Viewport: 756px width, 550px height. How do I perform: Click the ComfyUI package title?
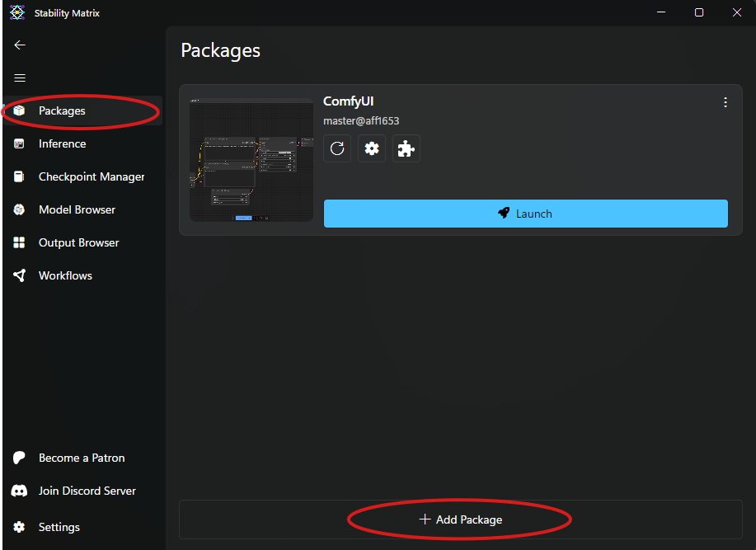tap(348, 101)
